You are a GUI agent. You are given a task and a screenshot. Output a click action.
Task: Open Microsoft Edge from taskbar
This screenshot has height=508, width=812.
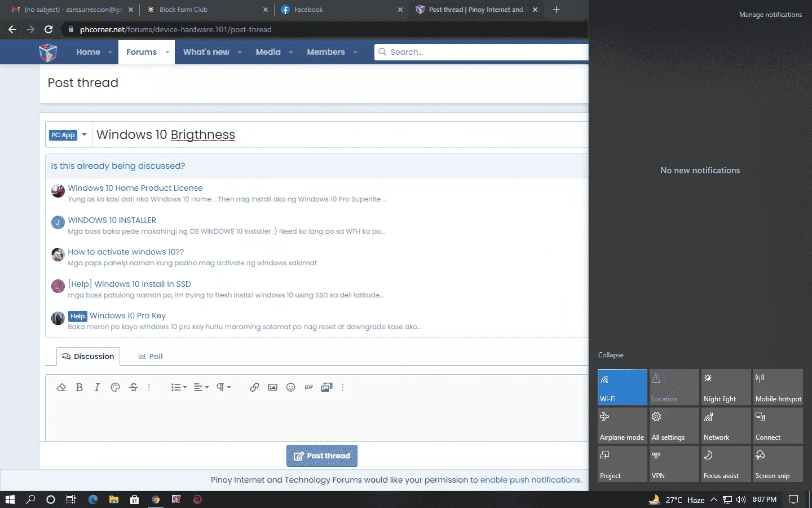[x=93, y=500]
